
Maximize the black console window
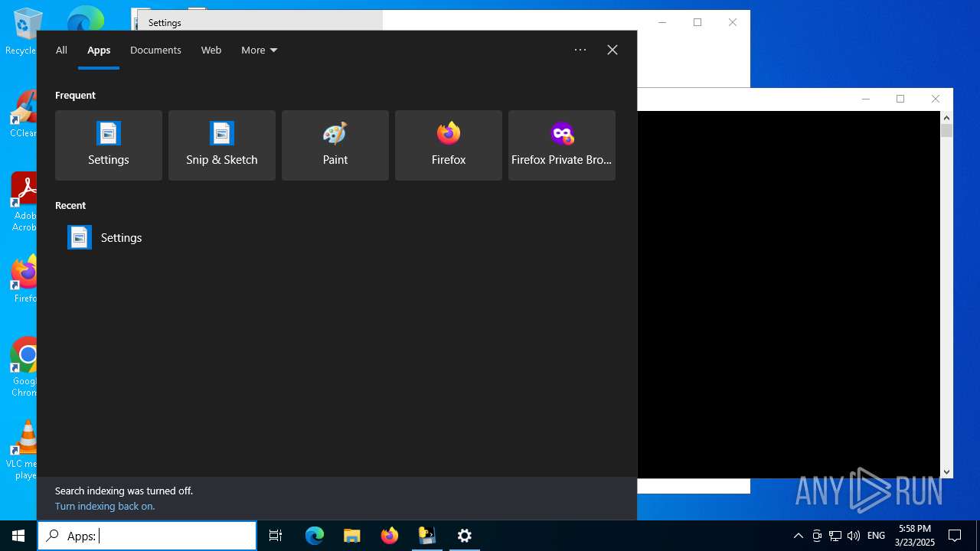pos(900,99)
